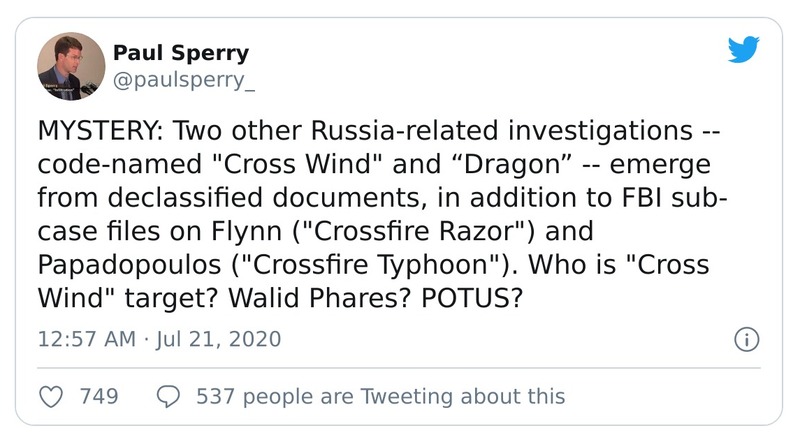Open the @paulsperry_ handle link
The image size is (800, 442).
(x=185, y=81)
